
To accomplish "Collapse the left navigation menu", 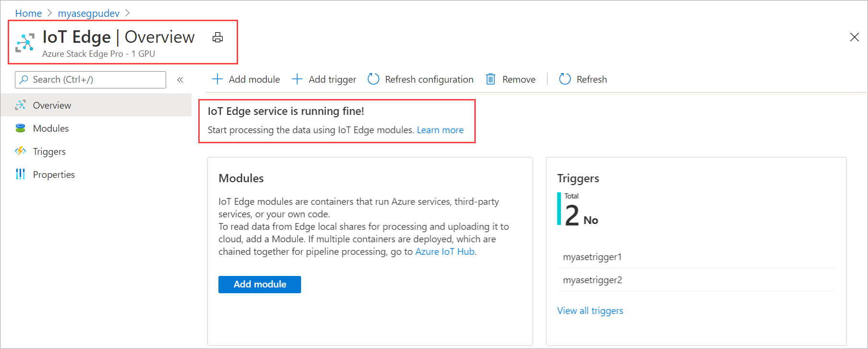I will 180,80.
